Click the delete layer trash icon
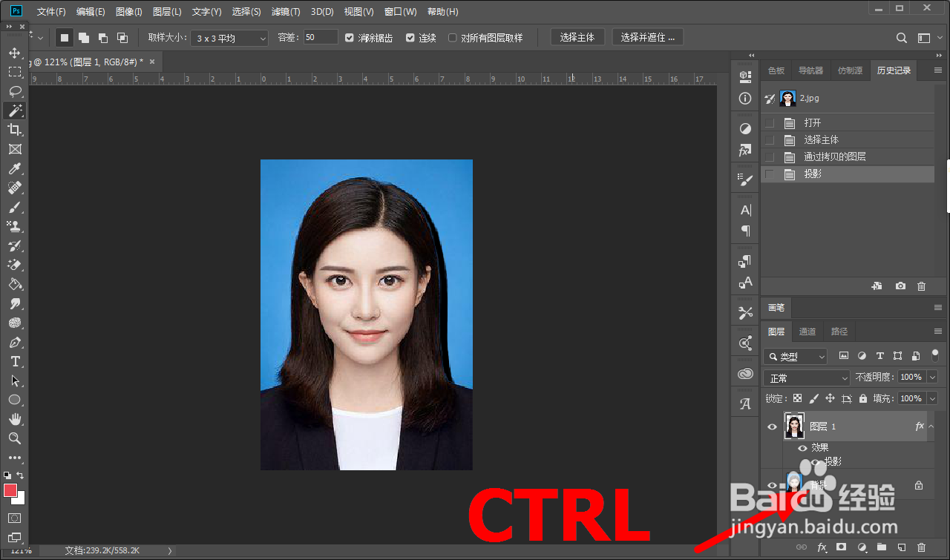950x560 pixels. 921,547
